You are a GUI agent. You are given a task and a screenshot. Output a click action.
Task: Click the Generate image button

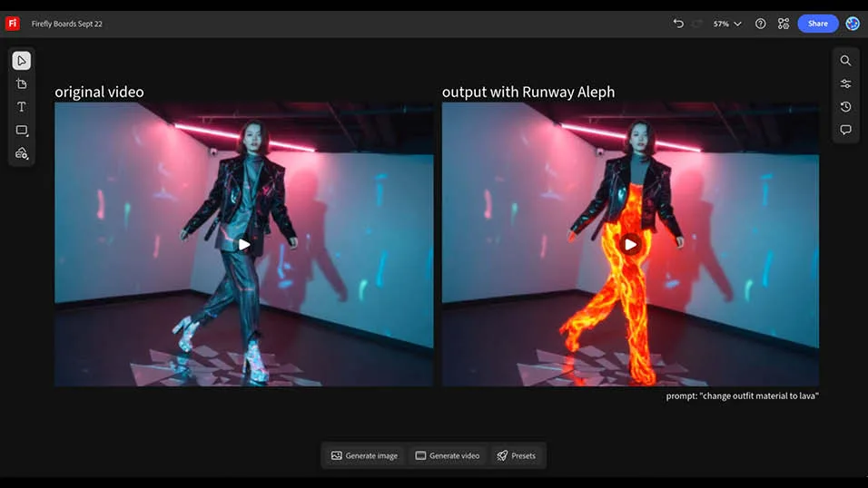pos(364,455)
